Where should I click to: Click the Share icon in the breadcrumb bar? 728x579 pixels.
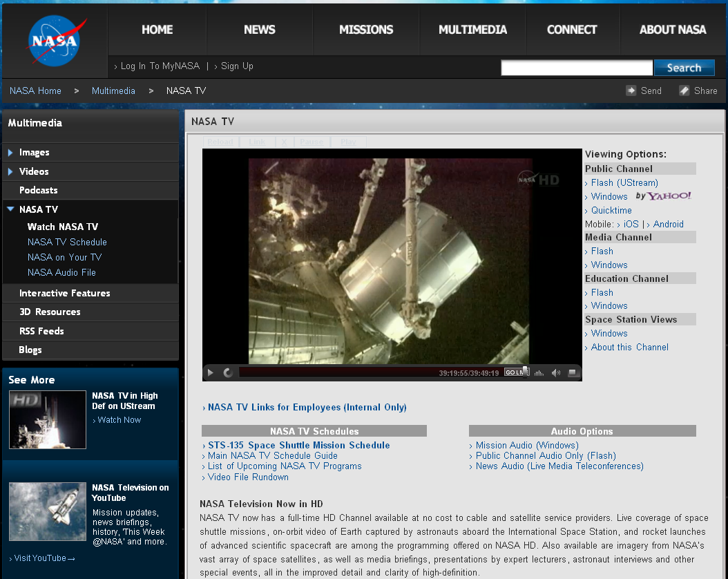click(684, 91)
